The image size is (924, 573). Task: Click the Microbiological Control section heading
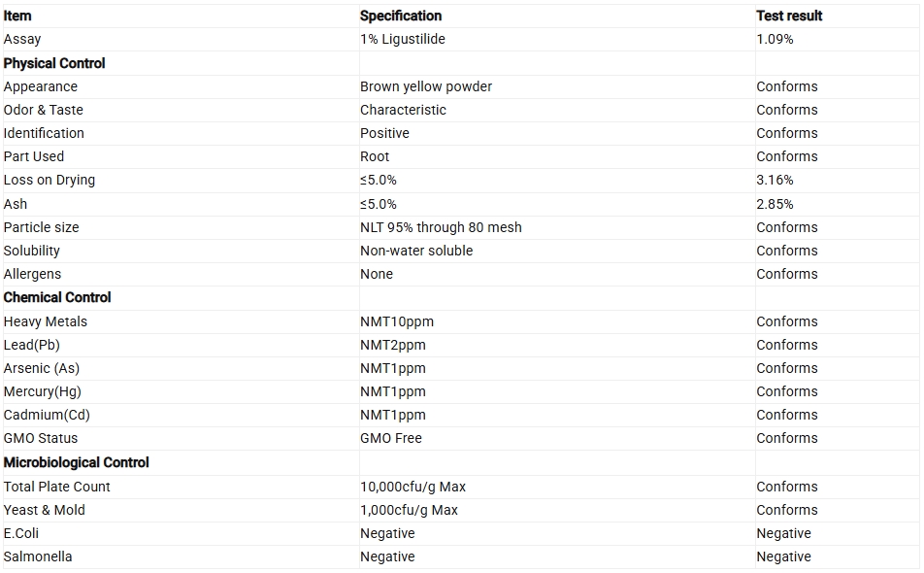[x=76, y=462]
